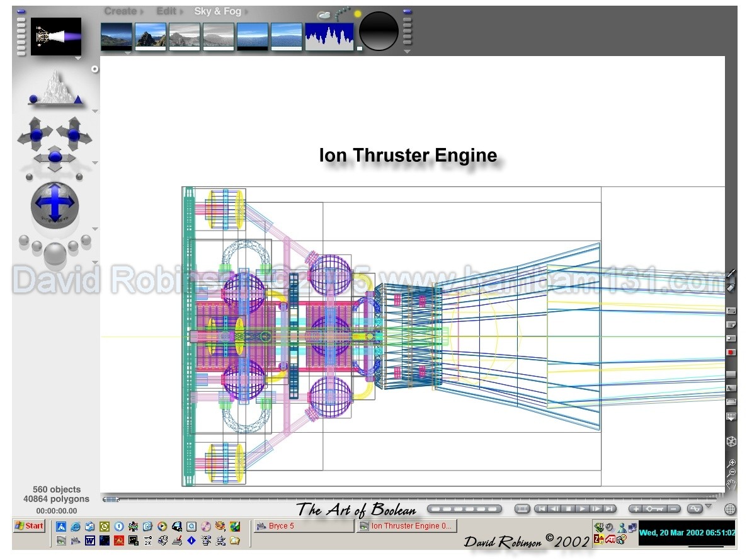Image resolution: width=747 pixels, height=560 pixels.
Task: Click the stop animation button
Action: point(568,509)
